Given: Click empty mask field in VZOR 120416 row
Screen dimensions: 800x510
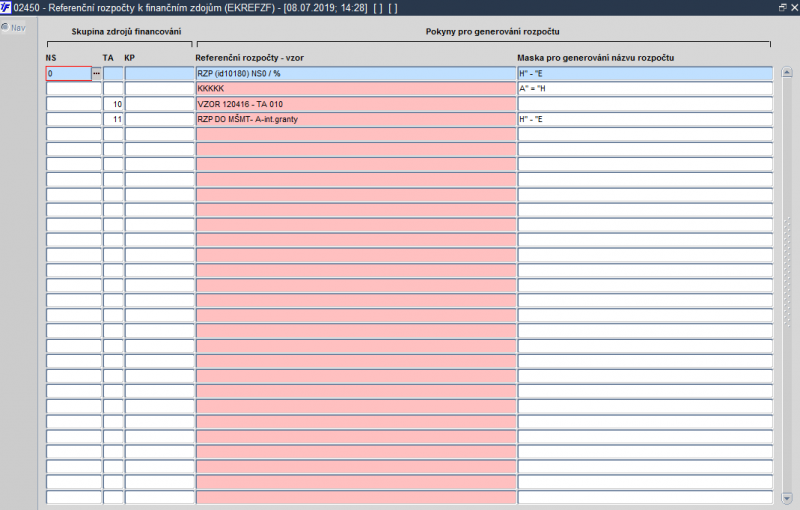Looking at the screenshot, I should click(645, 104).
